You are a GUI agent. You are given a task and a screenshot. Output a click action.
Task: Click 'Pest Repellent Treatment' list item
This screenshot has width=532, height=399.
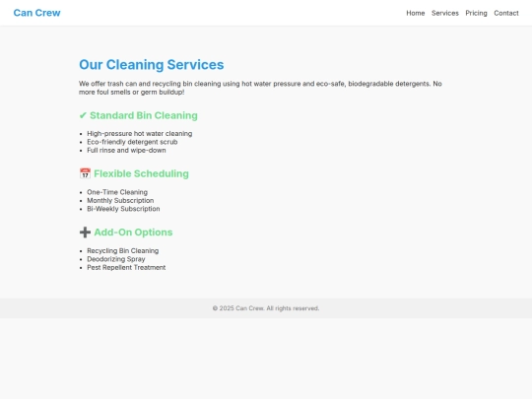[126, 267]
